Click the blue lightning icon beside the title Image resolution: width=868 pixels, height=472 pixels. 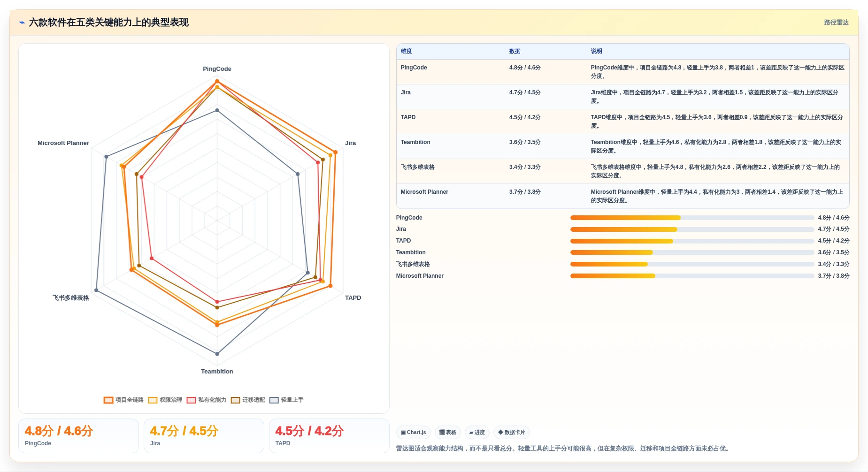pos(22,23)
